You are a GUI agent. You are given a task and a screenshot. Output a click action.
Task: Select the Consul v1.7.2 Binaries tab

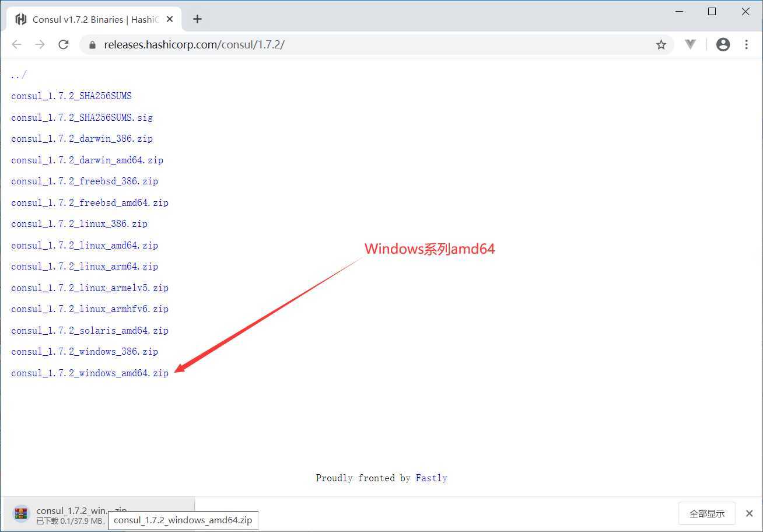click(x=94, y=19)
